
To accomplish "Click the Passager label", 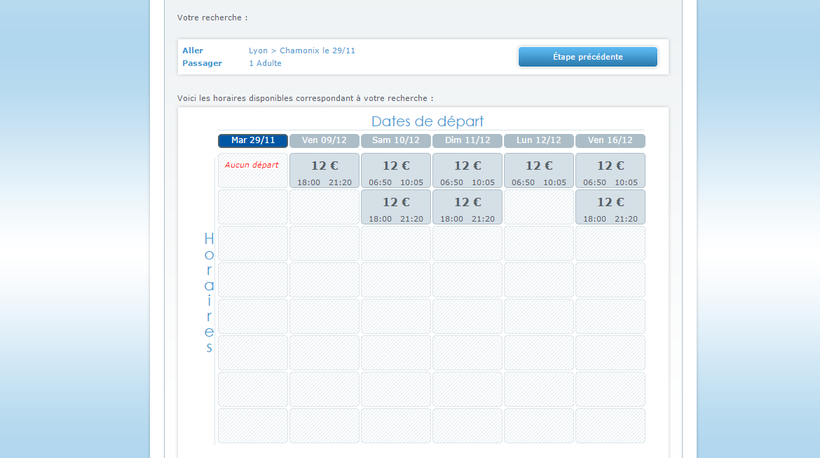I will tap(202, 64).
